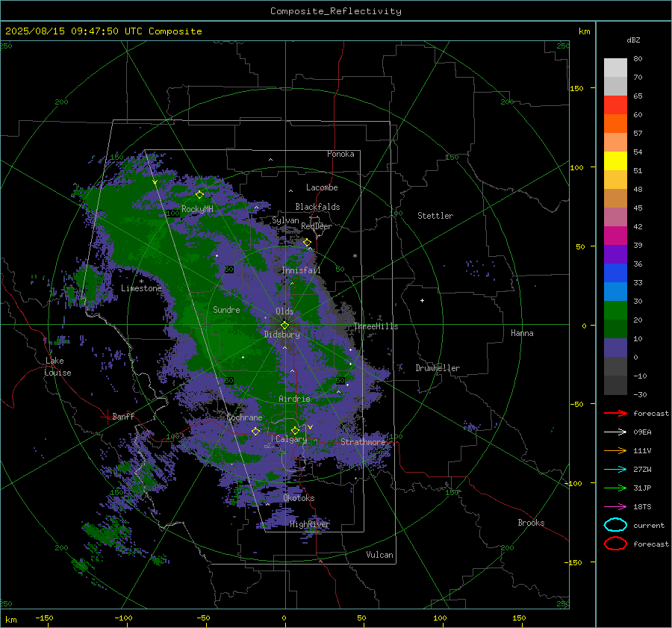Click the yellow diamond marker above RockyMH
Image resolution: width=672 pixels, height=628 pixels.
[x=199, y=195]
